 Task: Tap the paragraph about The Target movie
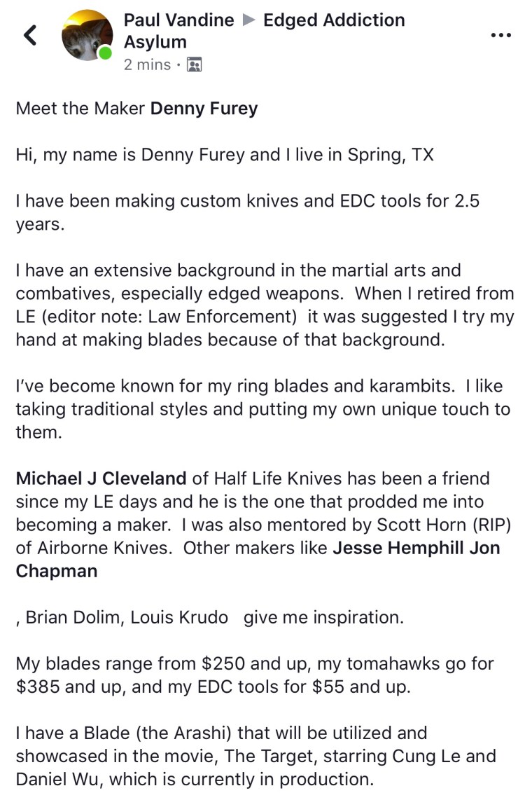click(x=255, y=756)
